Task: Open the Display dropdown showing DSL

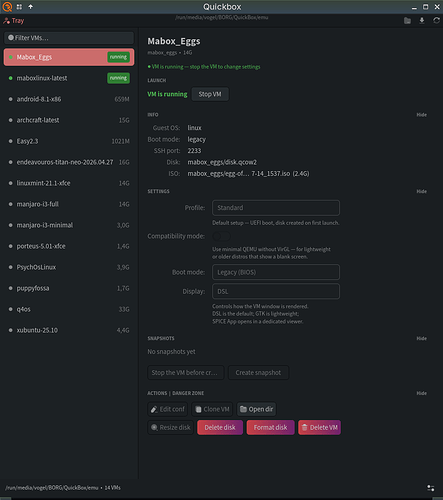Action: point(276,291)
